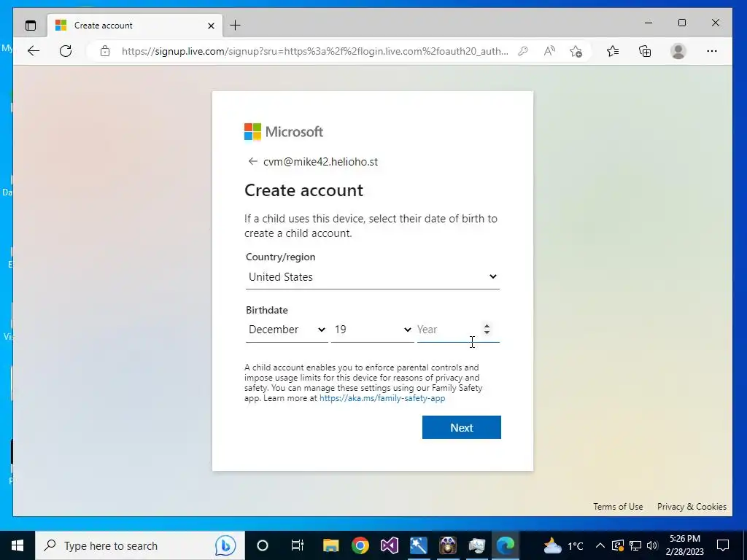747x560 pixels.
Task: Open the Country/region dropdown
Action: pyautogui.click(x=373, y=276)
